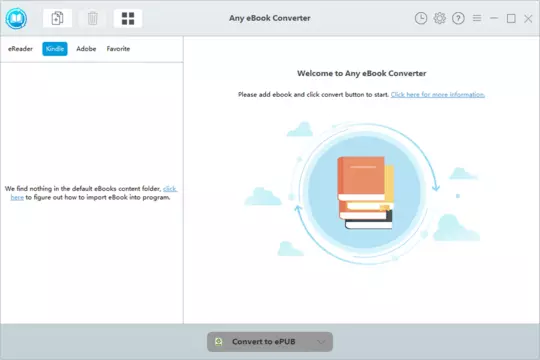The image size is (540, 360).
Task: Select the Kindle tab
Action: pos(55,49)
